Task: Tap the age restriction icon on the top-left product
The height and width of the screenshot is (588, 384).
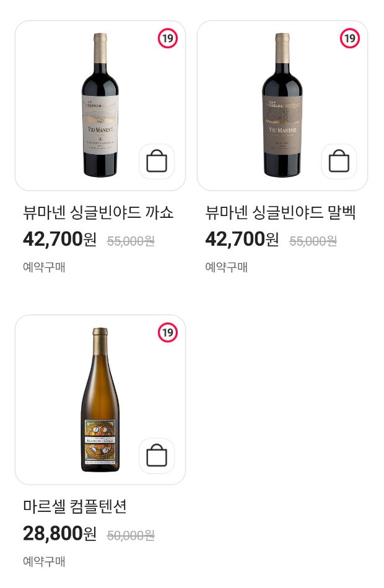Action: [x=166, y=38]
